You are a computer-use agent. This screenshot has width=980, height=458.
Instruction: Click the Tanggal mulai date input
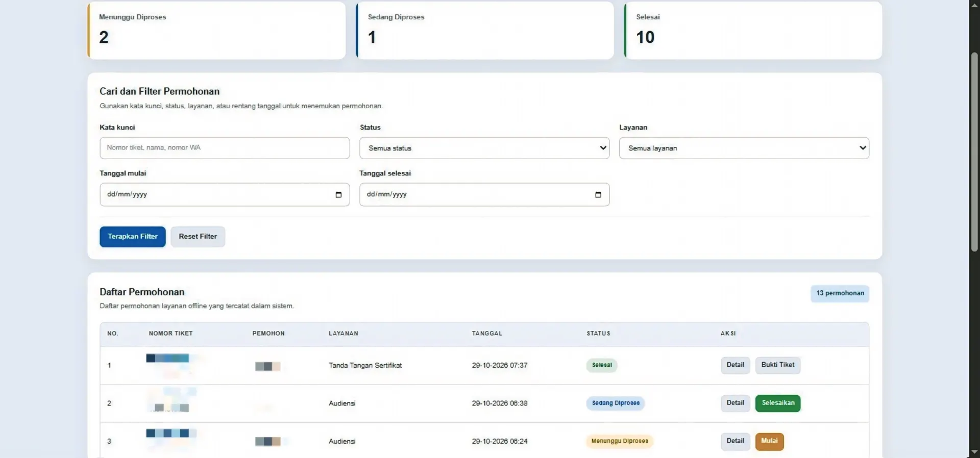click(225, 195)
